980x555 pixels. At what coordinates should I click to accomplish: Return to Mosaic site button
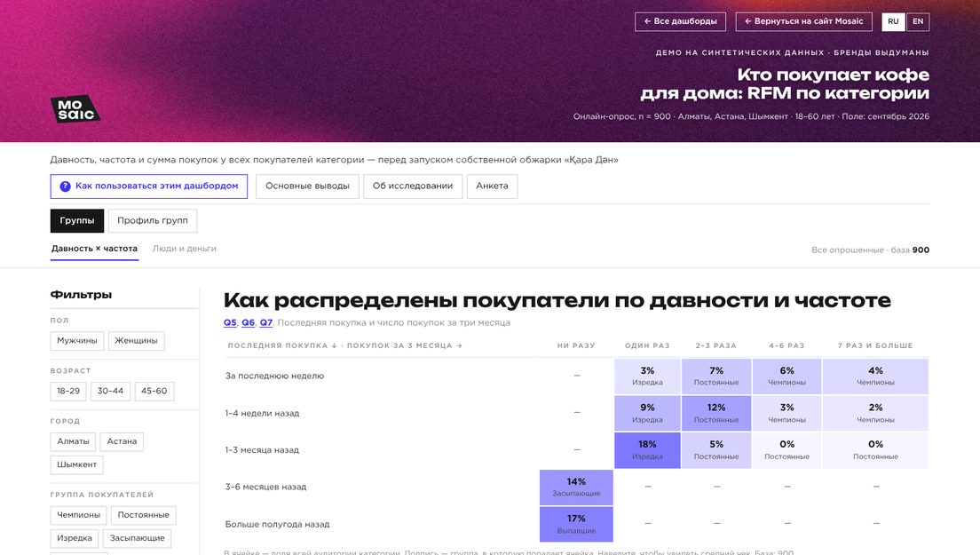pos(803,21)
